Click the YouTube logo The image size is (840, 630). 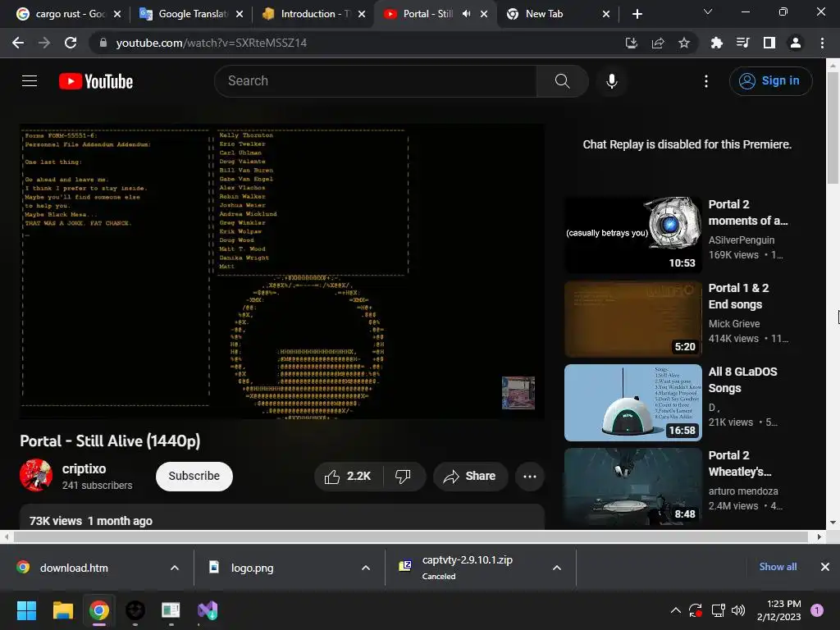tap(96, 81)
